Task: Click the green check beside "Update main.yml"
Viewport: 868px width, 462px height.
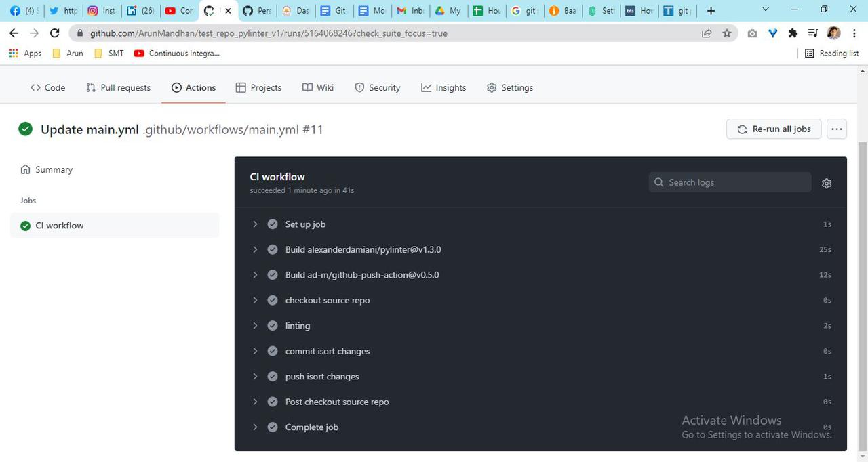Action: click(25, 129)
